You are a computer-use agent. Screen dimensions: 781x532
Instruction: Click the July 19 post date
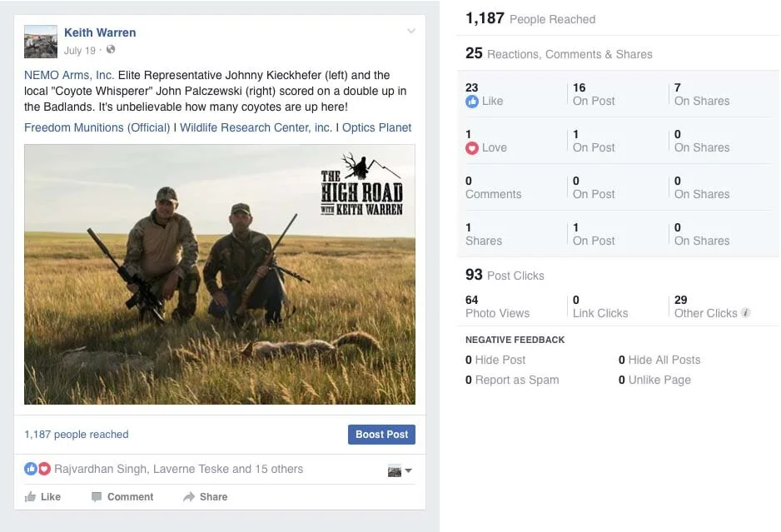(79, 50)
